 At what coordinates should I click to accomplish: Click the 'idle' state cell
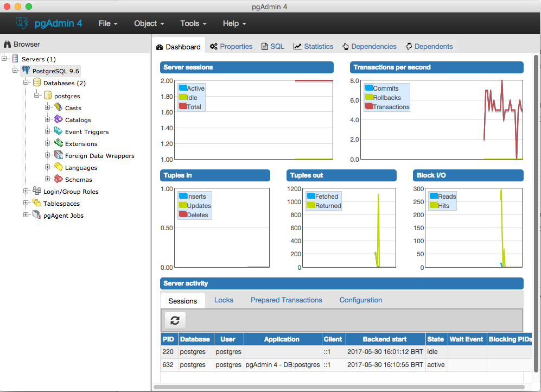coord(436,352)
